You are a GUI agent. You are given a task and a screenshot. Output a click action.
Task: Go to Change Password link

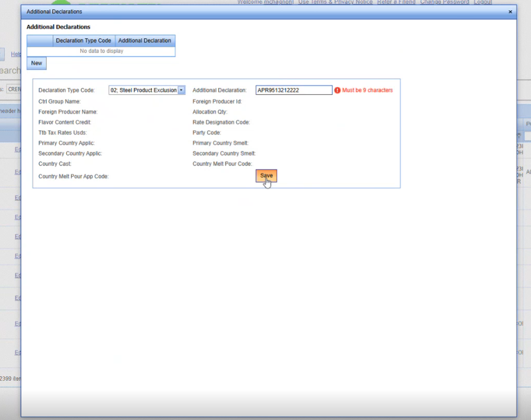pos(444,2)
